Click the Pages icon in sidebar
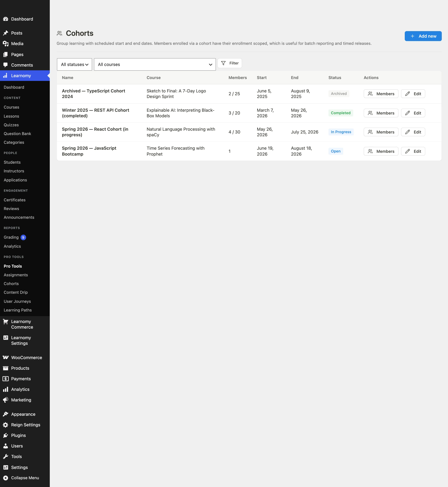This screenshot has height=487, width=448. pyautogui.click(x=6, y=55)
